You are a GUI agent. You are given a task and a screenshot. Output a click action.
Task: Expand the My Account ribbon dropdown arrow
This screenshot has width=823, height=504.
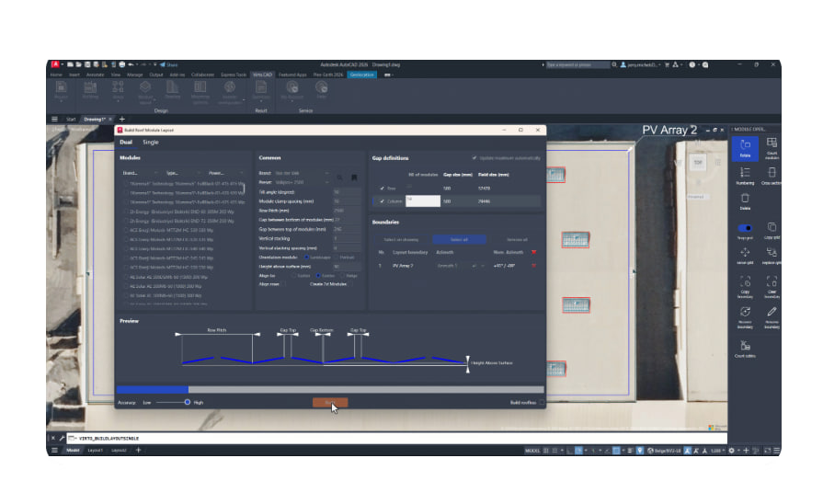[x=291, y=102]
